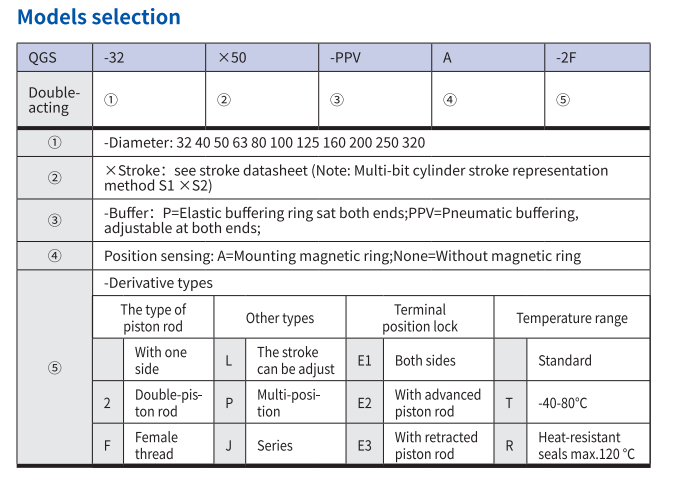This screenshot has height=483, width=675.
Task: Click the Heat-resistant seals max.120 °C entry
Action: click(586, 445)
